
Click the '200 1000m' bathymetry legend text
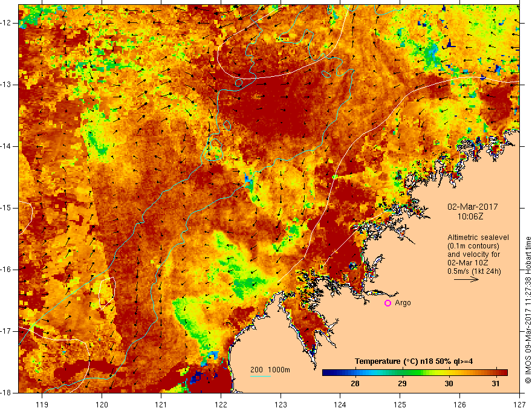(x=270, y=370)
